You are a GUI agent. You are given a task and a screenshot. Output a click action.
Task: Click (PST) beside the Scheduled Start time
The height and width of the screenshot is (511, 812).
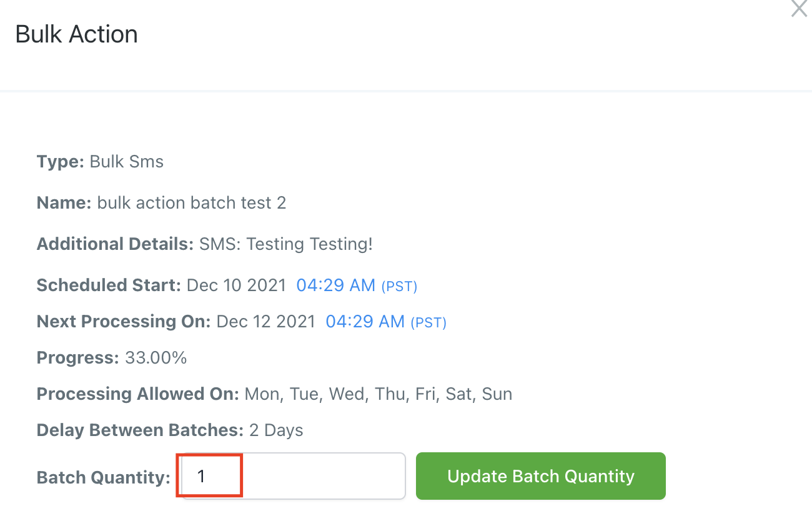pos(399,287)
